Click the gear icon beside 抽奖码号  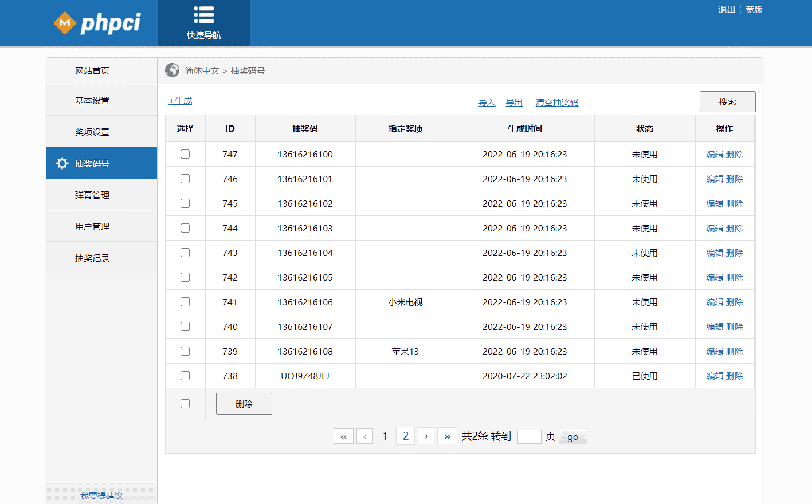coord(62,163)
